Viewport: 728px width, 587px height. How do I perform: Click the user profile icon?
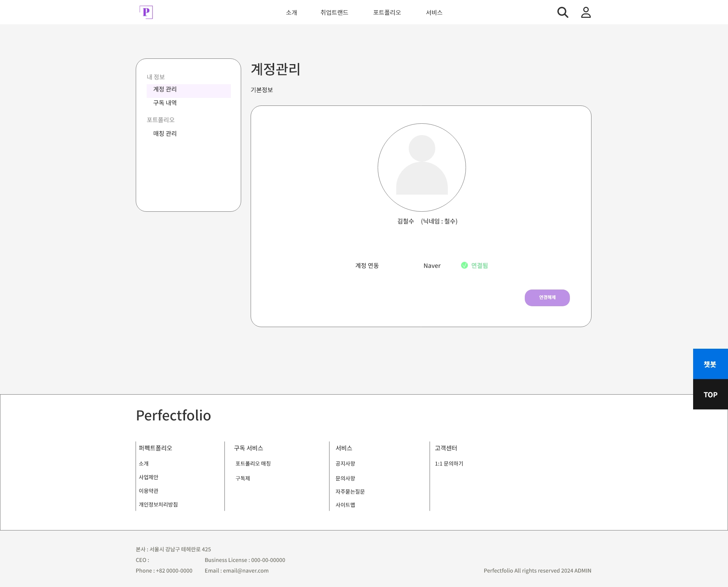(x=586, y=12)
